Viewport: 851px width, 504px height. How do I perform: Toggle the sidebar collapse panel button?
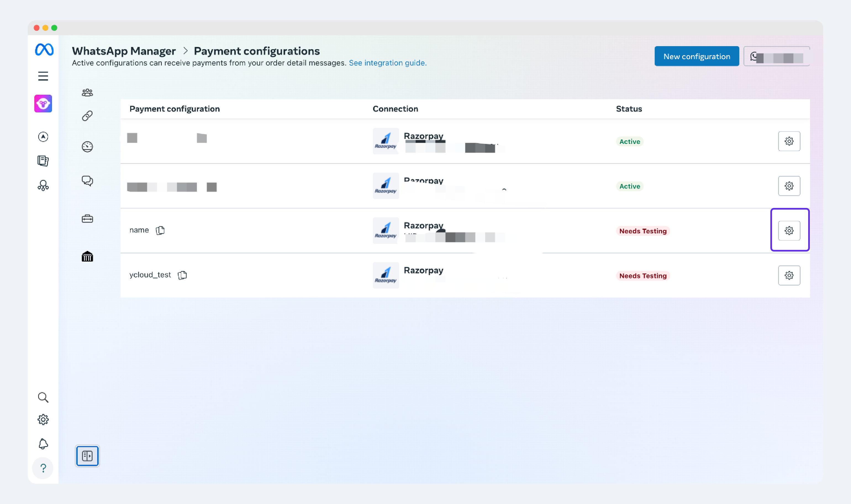tap(87, 456)
